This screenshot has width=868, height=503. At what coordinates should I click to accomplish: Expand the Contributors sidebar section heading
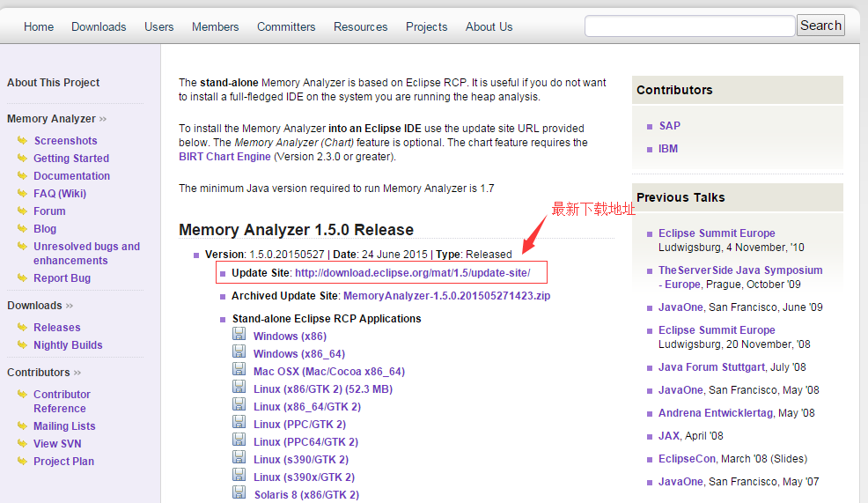44,373
